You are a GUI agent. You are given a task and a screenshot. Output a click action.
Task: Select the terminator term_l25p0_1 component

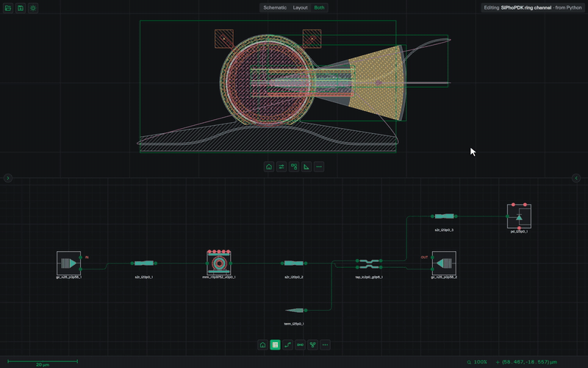tap(296, 310)
